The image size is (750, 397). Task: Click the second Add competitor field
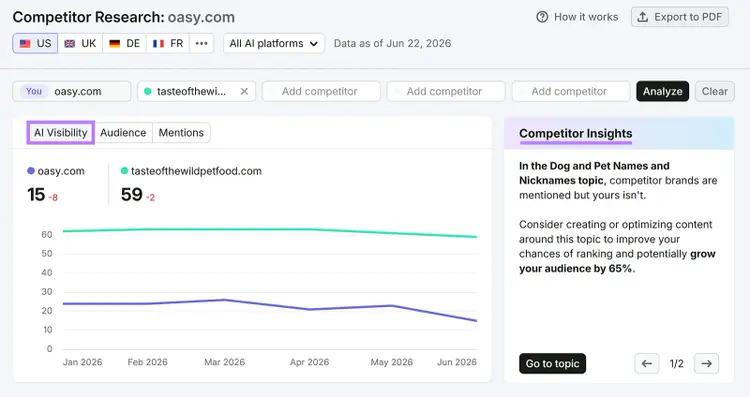click(446, 91)
